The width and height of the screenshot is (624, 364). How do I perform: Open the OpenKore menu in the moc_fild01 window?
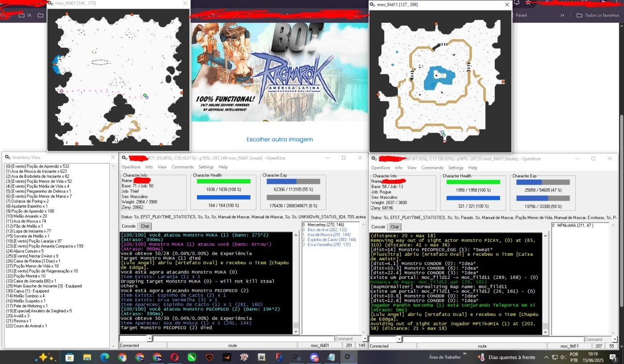[x=131, y=168]
